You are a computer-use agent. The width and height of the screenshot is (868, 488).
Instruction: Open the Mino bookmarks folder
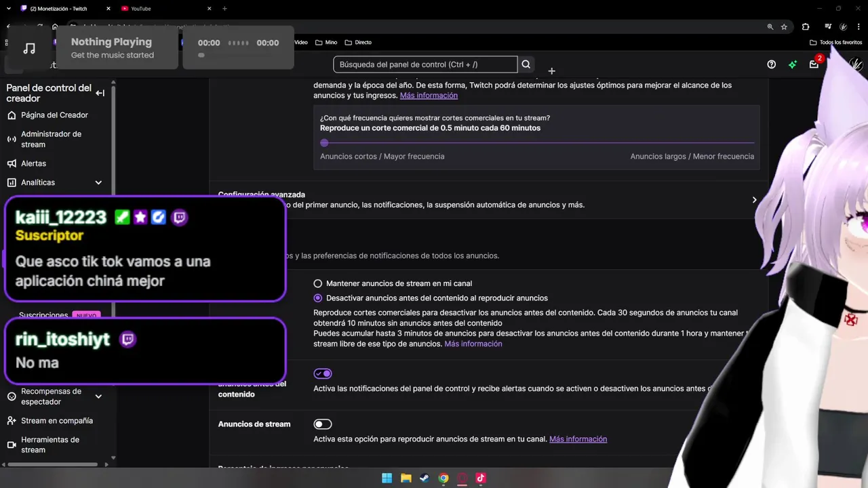(x=326, y=42)
